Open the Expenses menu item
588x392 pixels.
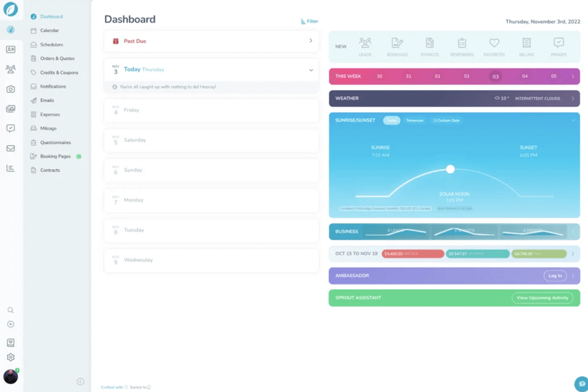pyautogui.click(x=50, y=115)
